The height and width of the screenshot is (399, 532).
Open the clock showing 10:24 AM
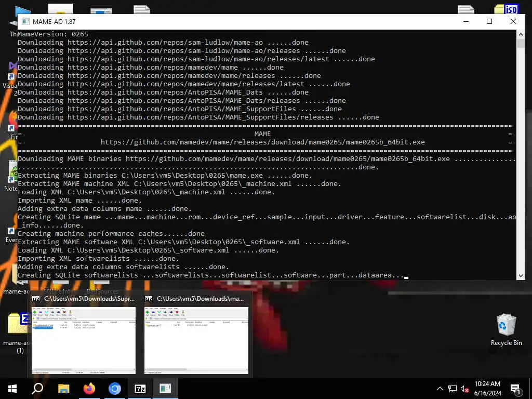tap(487, 384)
